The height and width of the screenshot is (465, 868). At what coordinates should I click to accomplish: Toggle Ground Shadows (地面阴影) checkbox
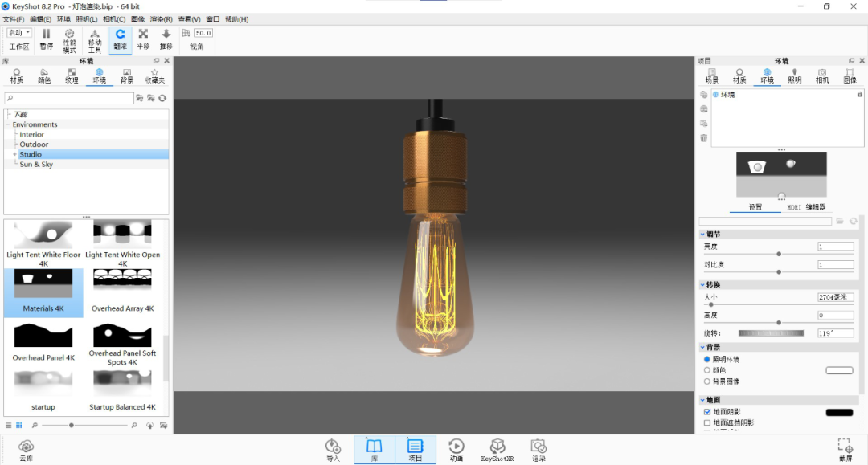(707, 412)
